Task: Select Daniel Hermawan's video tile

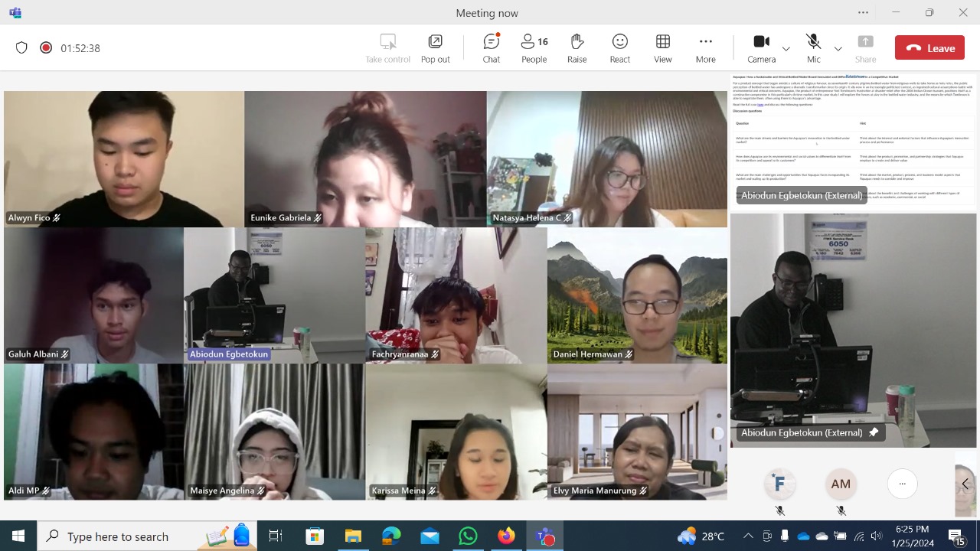Action: coord(637,295)
